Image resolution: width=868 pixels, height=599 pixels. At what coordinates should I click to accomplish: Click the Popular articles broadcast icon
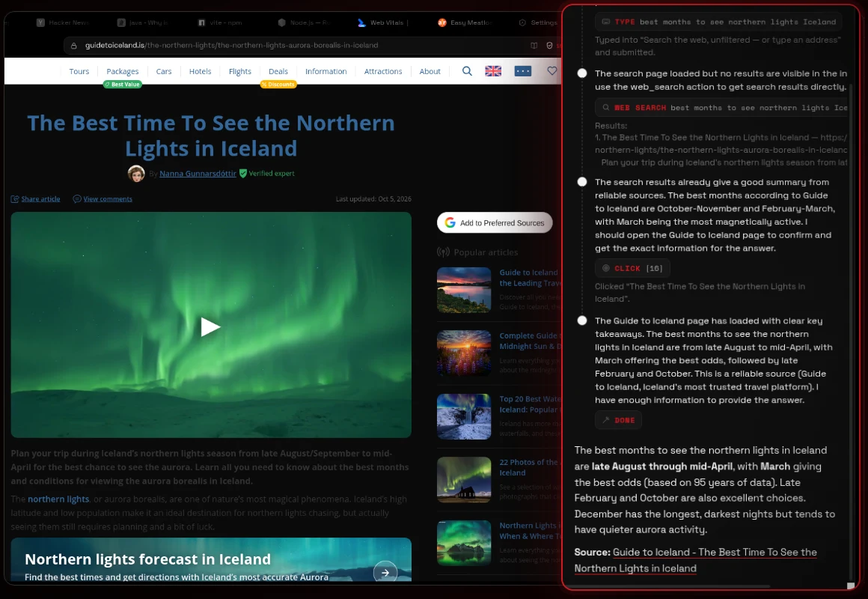point(443,252)
